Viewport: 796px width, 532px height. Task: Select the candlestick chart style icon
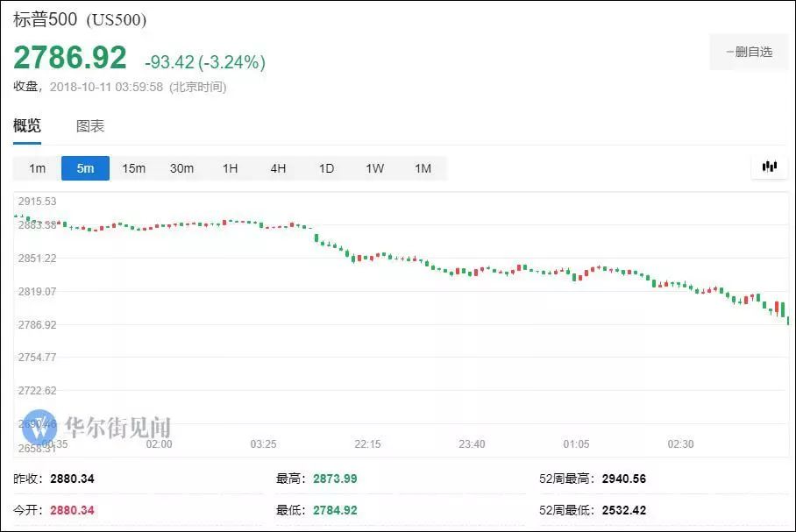[769, 166]
